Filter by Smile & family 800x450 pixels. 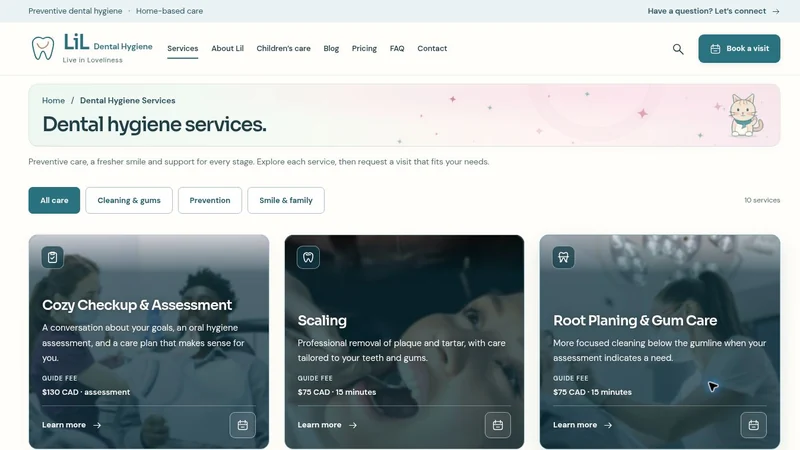[x=286, y=201]
